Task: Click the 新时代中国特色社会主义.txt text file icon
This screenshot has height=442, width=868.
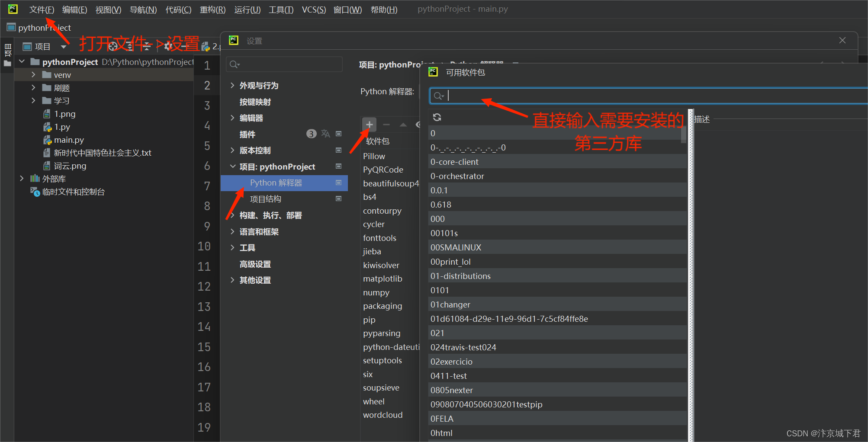Action: point(47,153)
